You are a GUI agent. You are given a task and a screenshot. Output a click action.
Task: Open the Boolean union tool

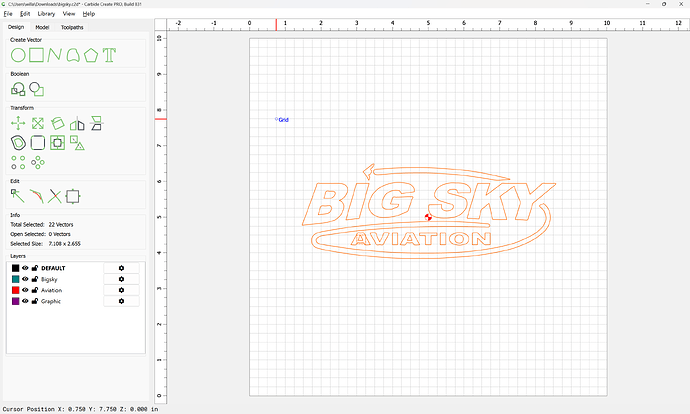pyautogui.click(x=18, y=89)
